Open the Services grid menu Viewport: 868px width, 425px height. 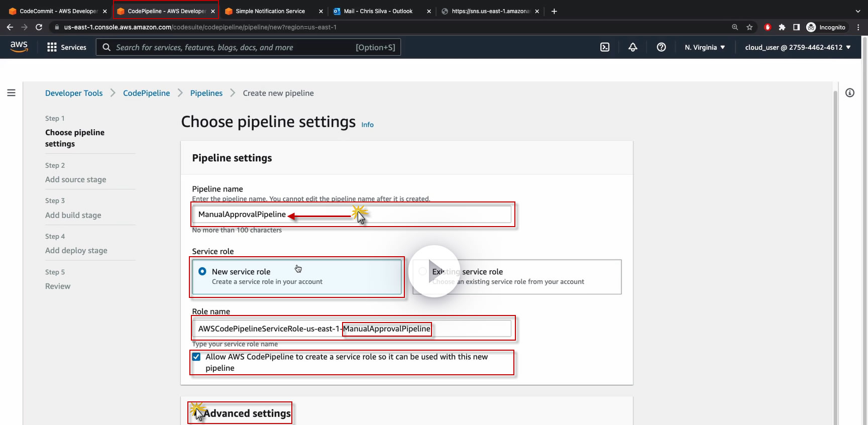click(67, 47)
